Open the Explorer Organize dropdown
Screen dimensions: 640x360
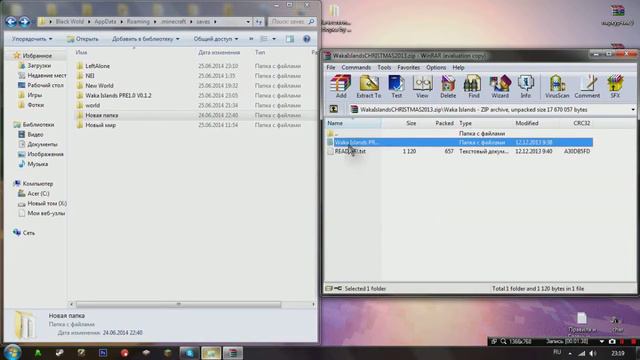point(32,39)
